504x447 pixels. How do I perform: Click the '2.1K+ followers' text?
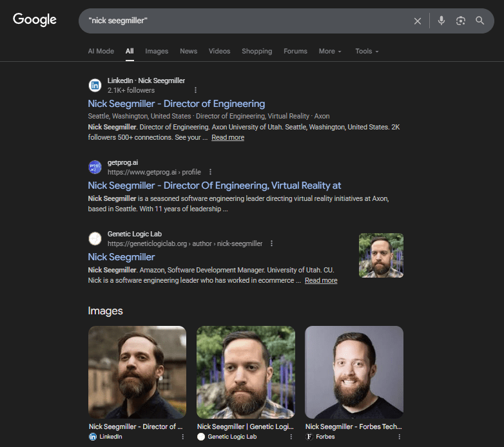(x=131, y=90)
